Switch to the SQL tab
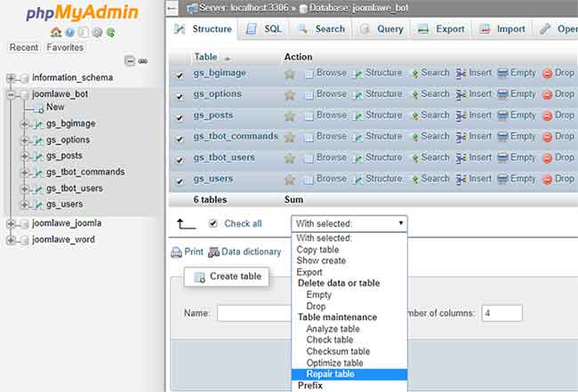The image size is (578, 392). (x=264, y=29)
